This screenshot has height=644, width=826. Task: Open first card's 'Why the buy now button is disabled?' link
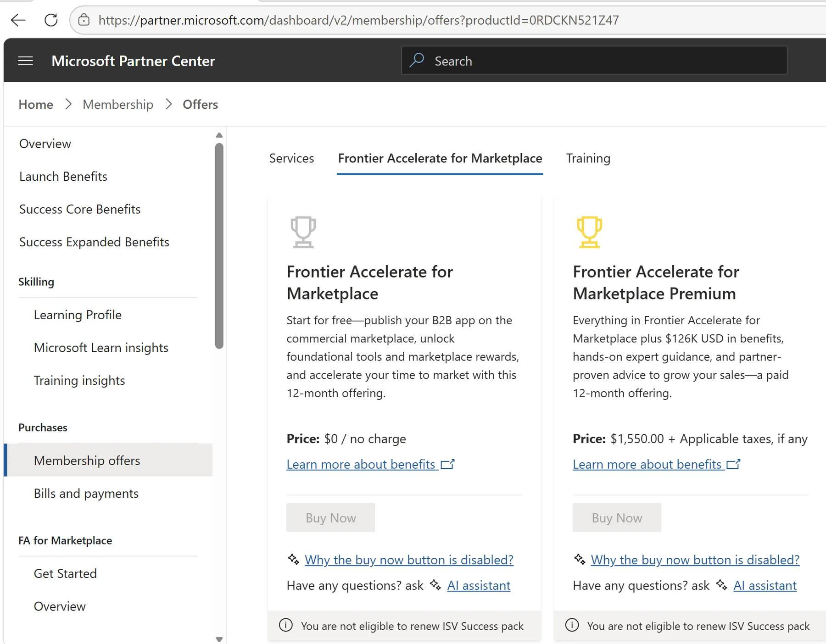point(409,560)
